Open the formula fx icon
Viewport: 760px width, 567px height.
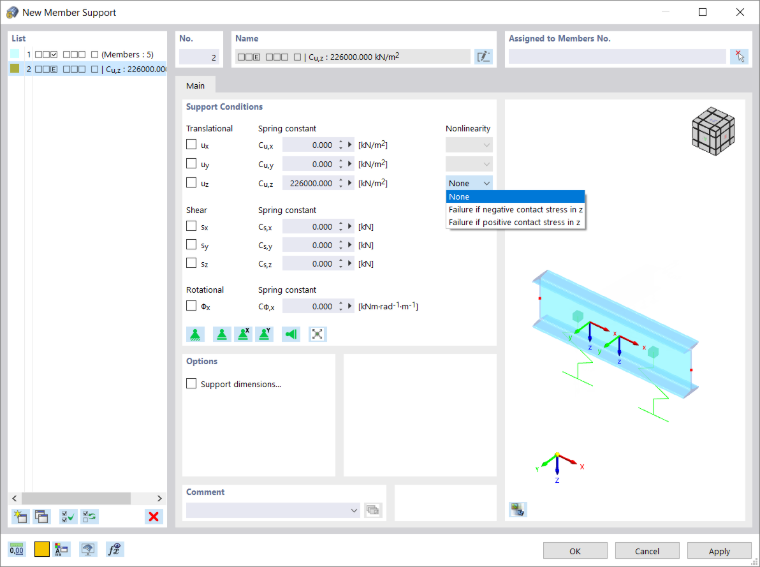coord(115,549)
